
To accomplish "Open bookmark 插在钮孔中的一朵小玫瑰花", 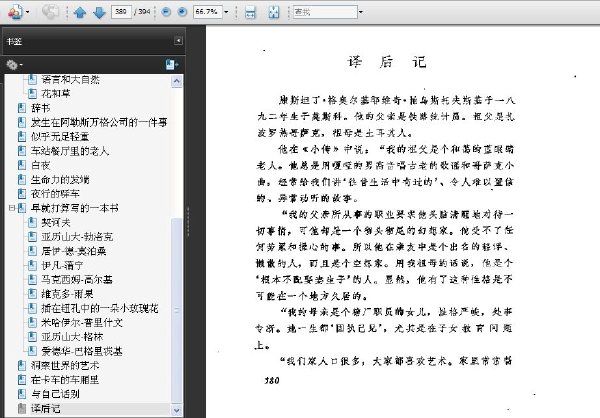I will (x=99, y=308).
